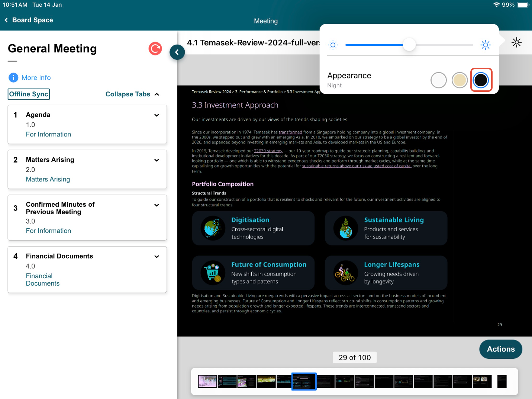Viewport: 532px width, 399px height.
Task: Click the Future of Consumption card title
Action: [x=269, y=264]
